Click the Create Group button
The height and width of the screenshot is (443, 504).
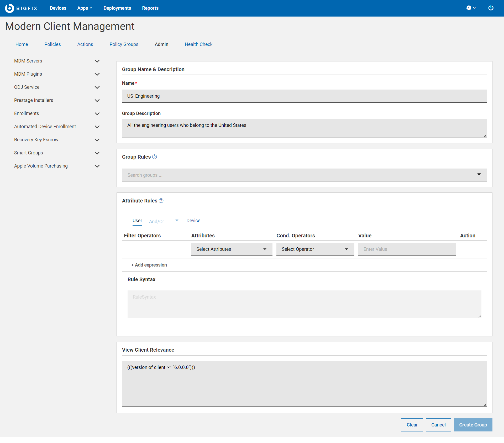(x=473, y=425)
